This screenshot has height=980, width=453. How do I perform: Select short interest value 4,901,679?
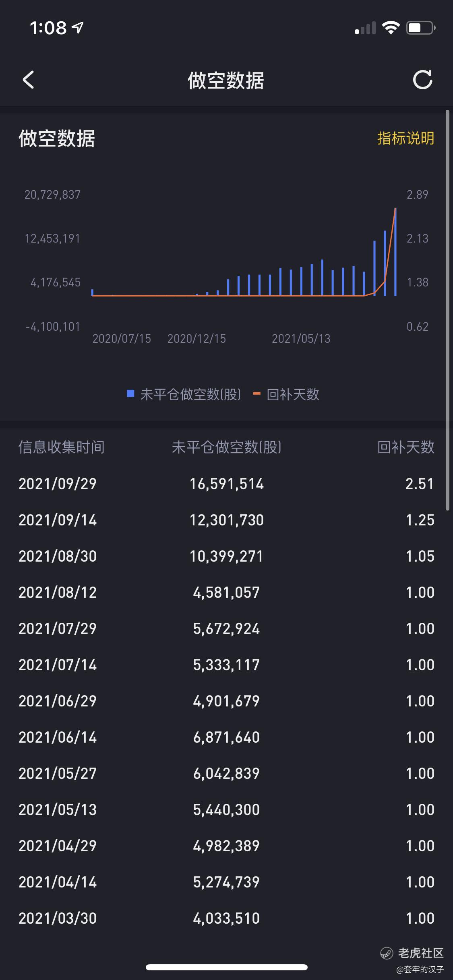click(x=227, y=701)
